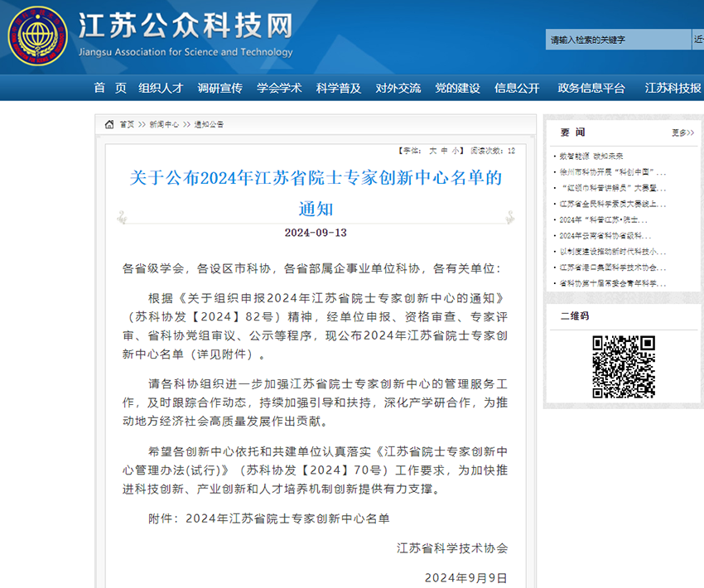Open the 学会学术 navigation menu
Screen dimensions: 704x588
279,88
